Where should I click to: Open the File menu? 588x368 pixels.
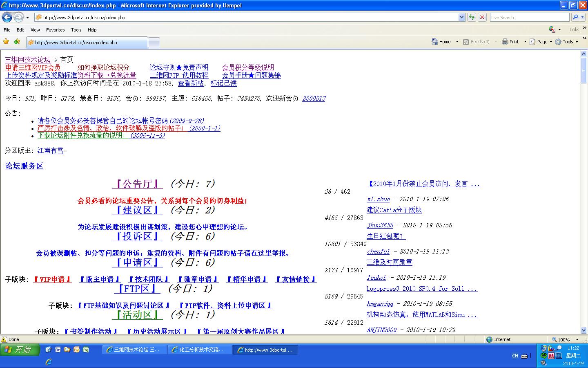coord(7,30)
